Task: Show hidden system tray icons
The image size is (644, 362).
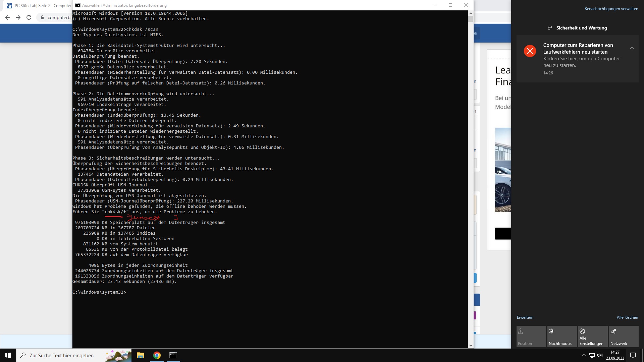Action: [x=584, y=355]
